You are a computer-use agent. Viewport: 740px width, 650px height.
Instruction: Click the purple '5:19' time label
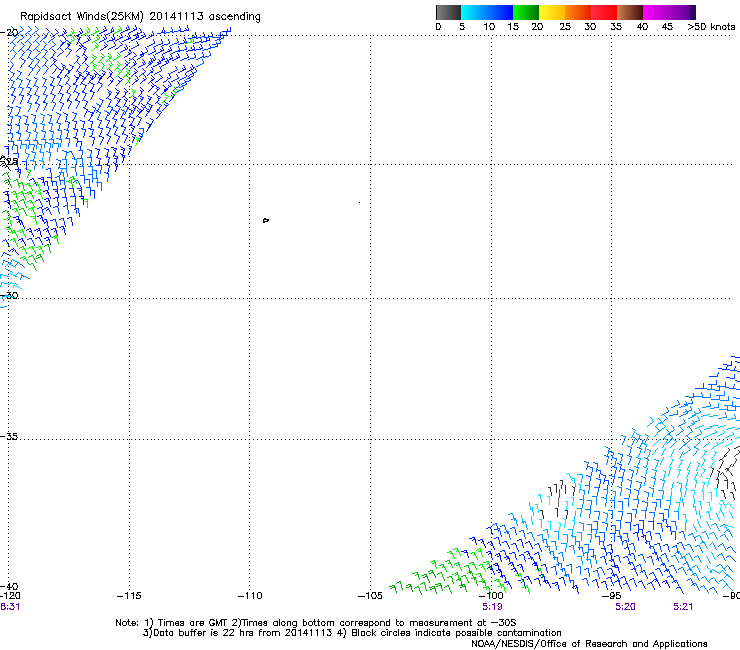point(492,607)
